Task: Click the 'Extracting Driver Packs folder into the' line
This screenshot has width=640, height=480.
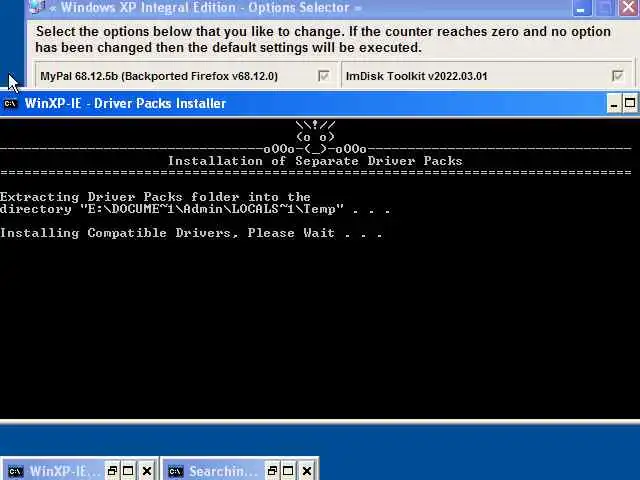Action: [155, 197]
